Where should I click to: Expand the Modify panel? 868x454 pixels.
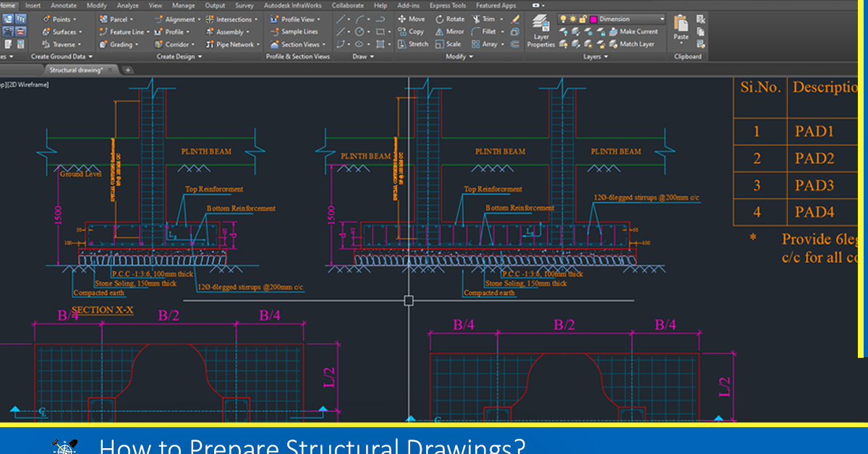click(x=459, y=56)
